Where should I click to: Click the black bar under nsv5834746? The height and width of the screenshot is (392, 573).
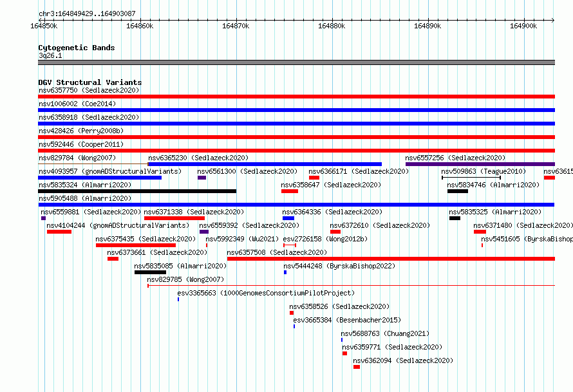(458, 191)
